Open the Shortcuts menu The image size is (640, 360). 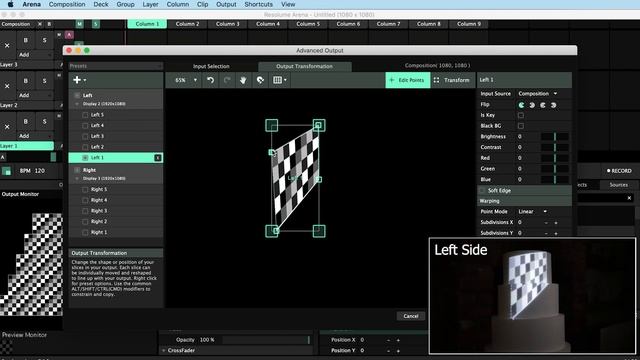click(x=258, y=4)
